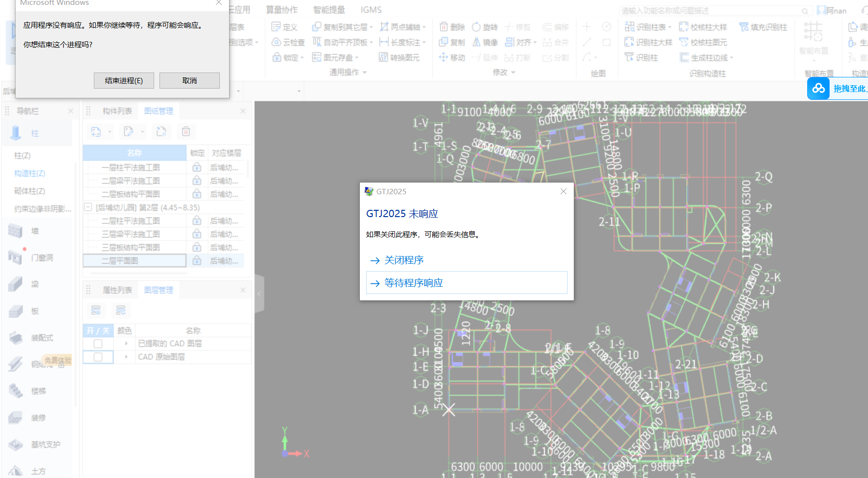
Task: Click 取消 in the Microsoft Windows dialog
Action: coord(190,80)
